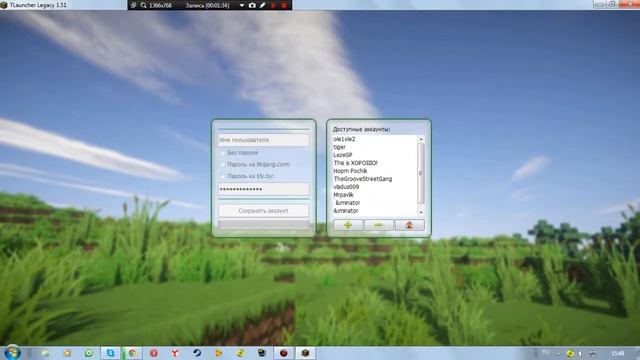The image size is (640, 360).
Task: Click accounts list scrollbar up arrow
Action: (x=421, y=139)
